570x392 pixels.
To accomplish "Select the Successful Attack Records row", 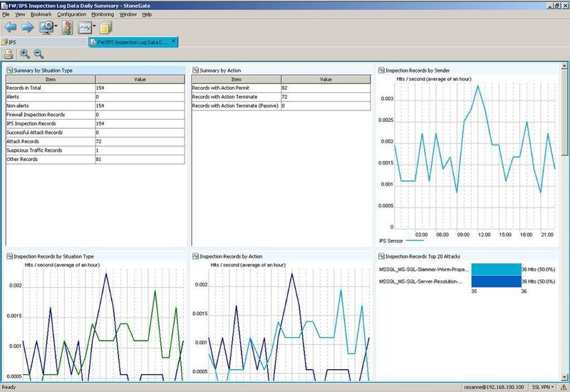I will pos(95,133).
